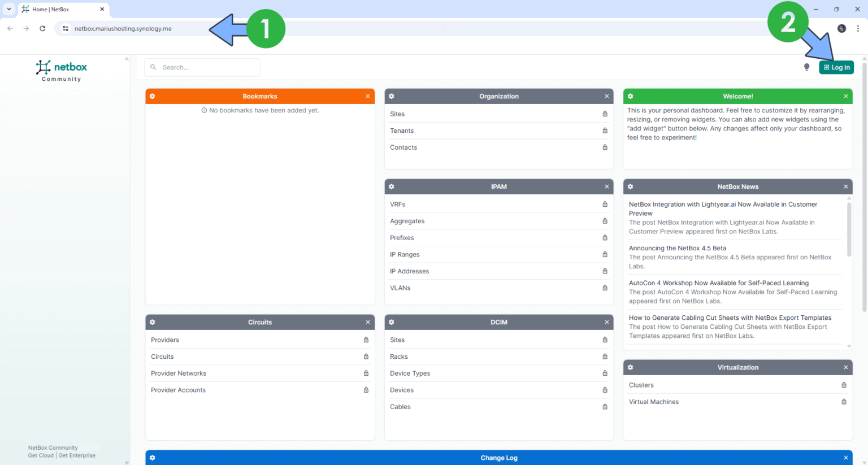
Task: Open the Bookmarks widget settings gear
Action: 152,96
